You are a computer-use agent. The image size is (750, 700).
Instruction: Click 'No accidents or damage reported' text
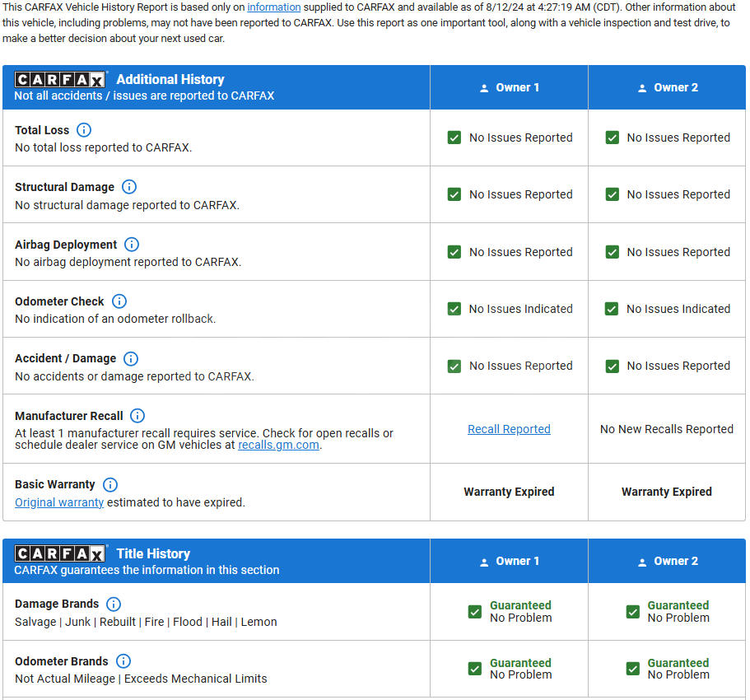coord(134,376)
